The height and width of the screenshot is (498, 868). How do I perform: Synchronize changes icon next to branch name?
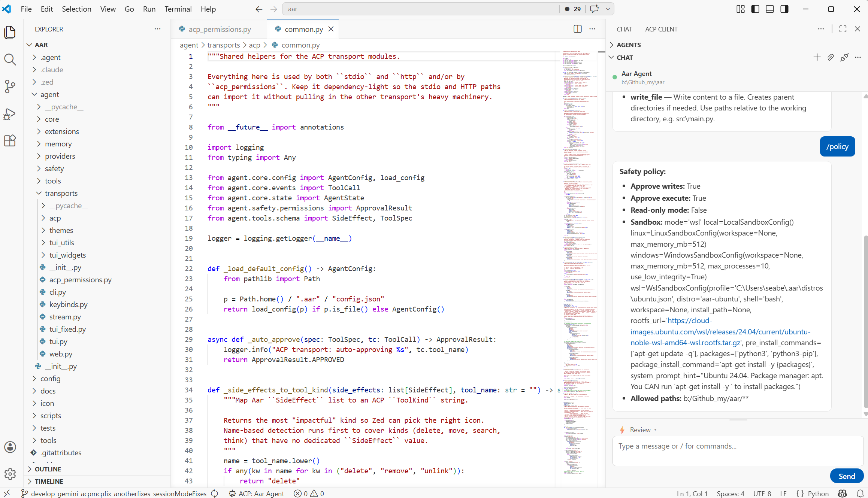coord(215,494)
